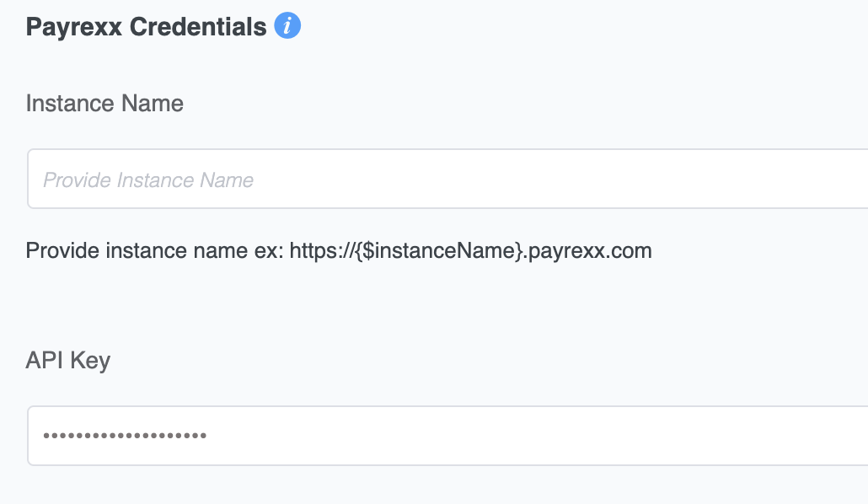
Task: Click the API Key field label
Action: (68, 361)
